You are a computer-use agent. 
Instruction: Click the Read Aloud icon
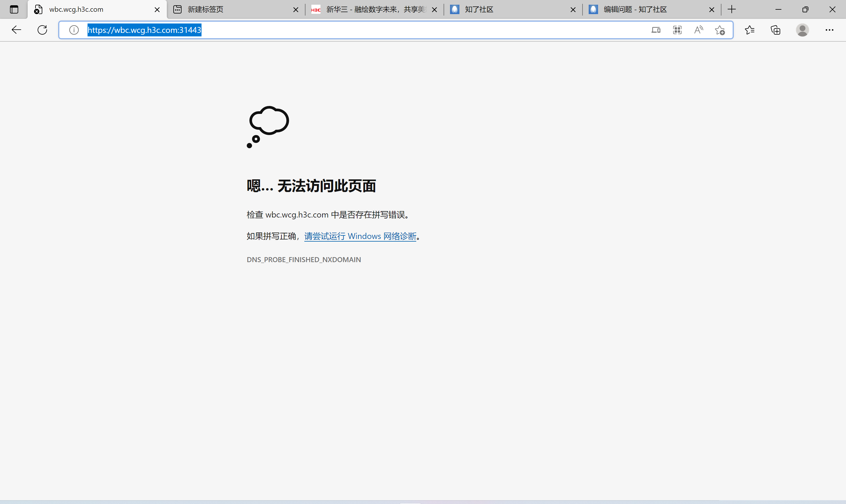click(699, 30)
